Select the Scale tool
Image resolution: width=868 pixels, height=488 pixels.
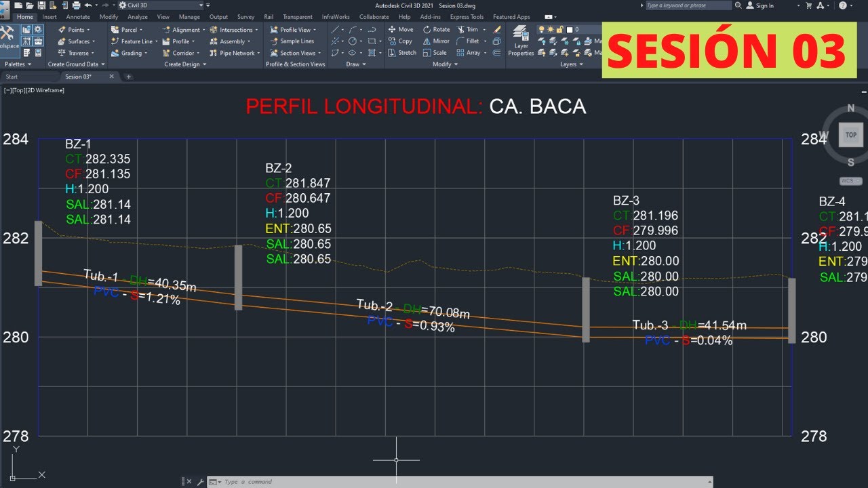point(434,52)
